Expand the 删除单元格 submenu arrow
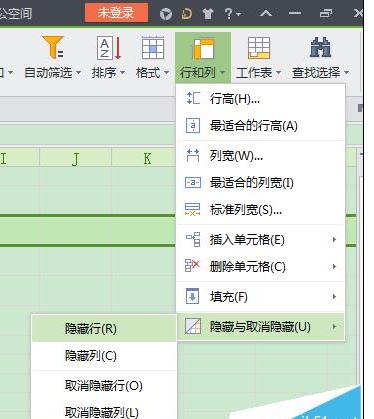 334,266
